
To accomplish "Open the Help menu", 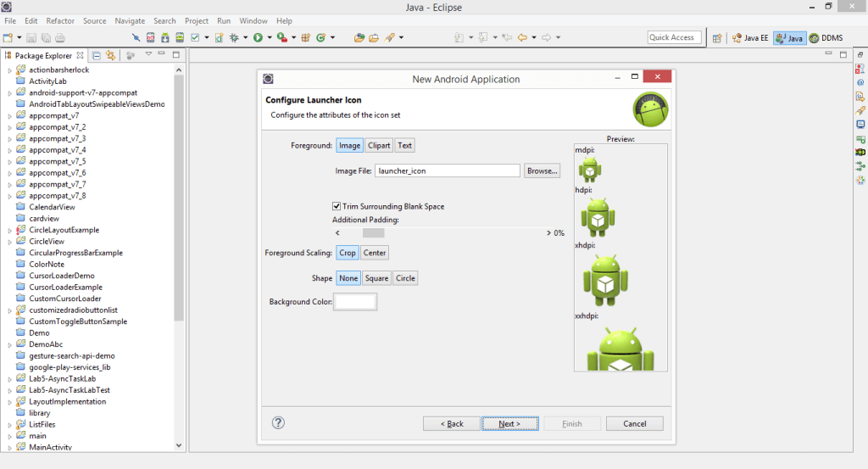I will click(285, 21).
